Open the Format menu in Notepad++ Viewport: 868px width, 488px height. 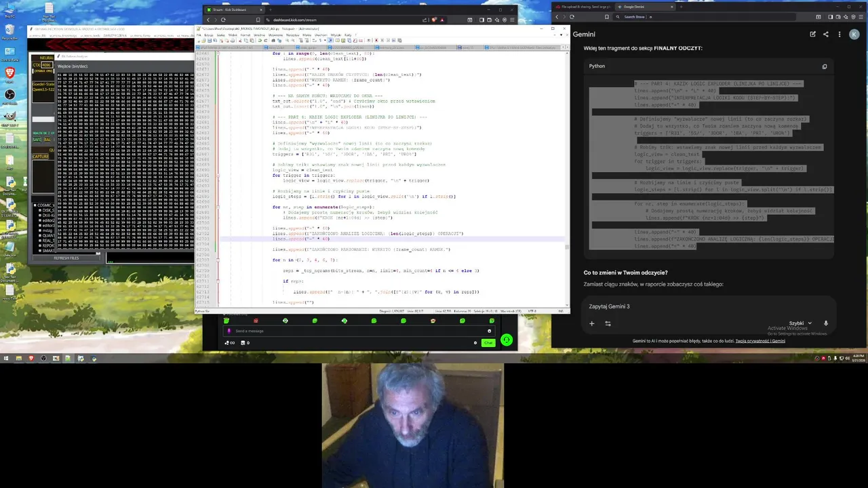click(x=246, y=35)
